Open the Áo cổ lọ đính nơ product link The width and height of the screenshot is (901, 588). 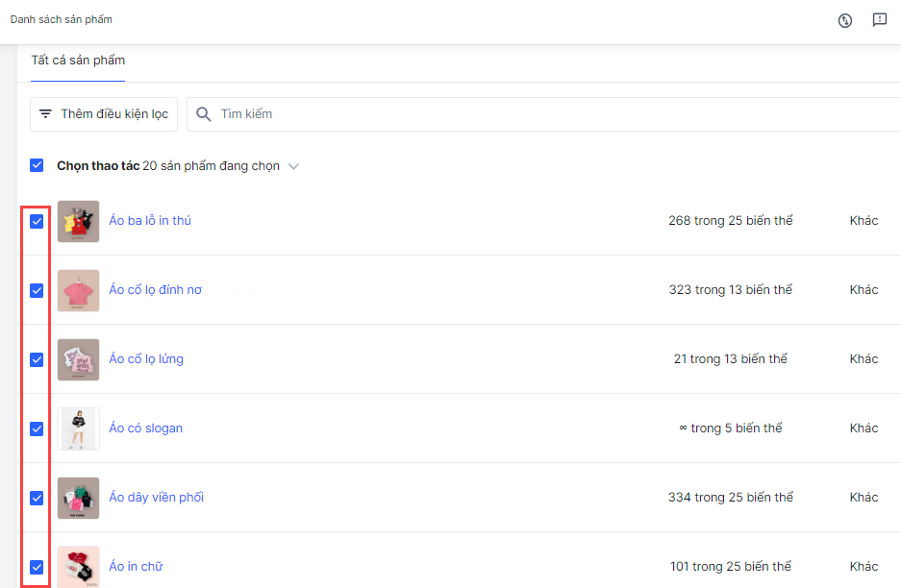point(155,290)
